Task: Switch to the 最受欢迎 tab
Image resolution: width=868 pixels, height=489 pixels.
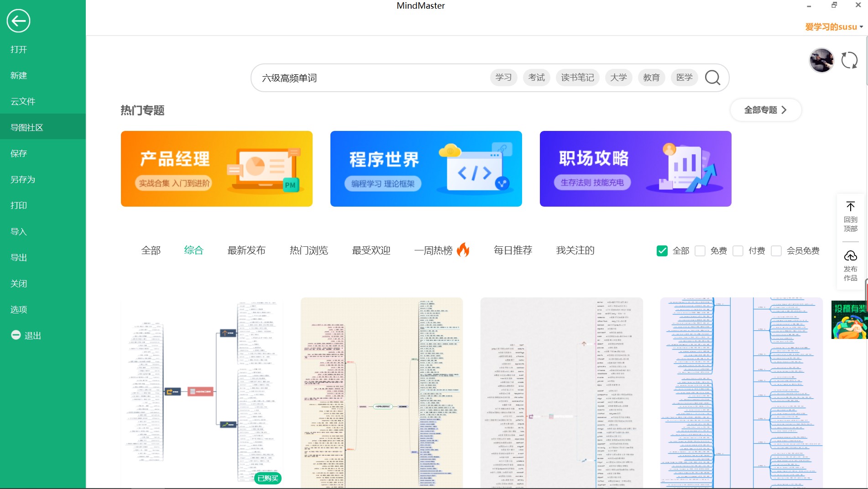Action: (371, 250)
